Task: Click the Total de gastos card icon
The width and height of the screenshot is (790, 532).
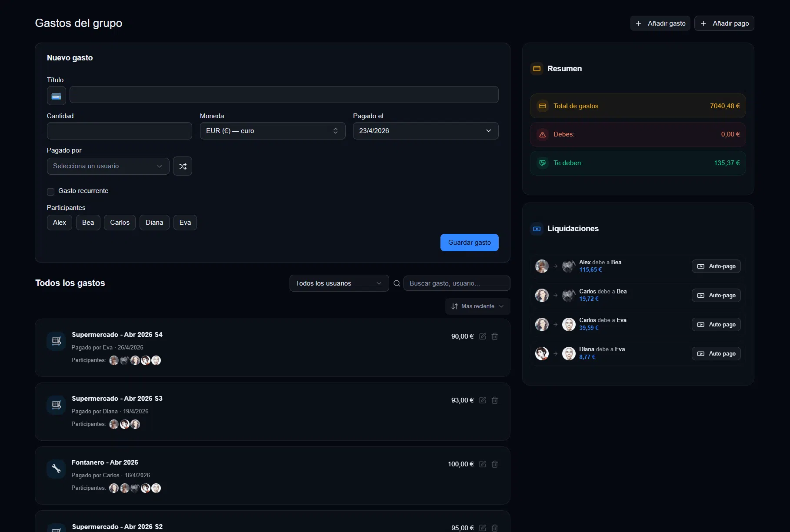Action: pos(543,106)
